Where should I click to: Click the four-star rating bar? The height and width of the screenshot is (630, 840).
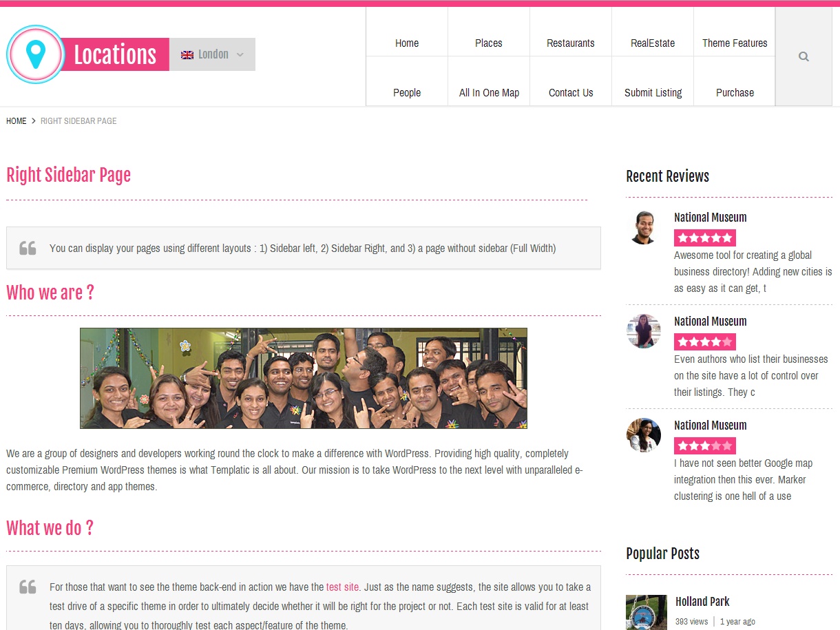click(x=705, y=342)
